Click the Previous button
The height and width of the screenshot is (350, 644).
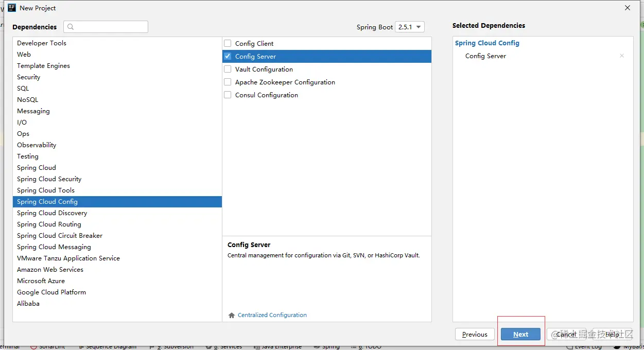pyautogui.click(x=475, y=335)
